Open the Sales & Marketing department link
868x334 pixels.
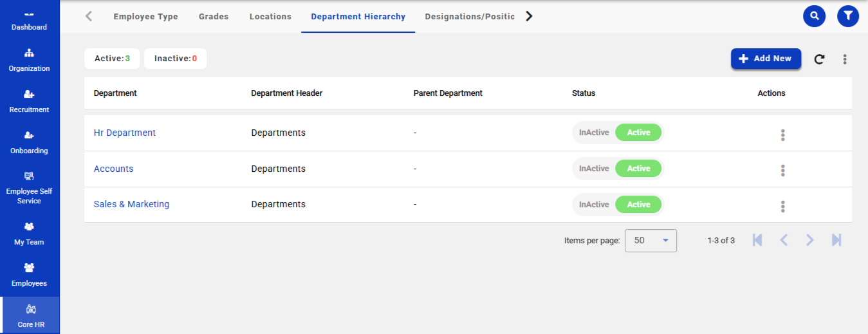[x=131, y=204]
